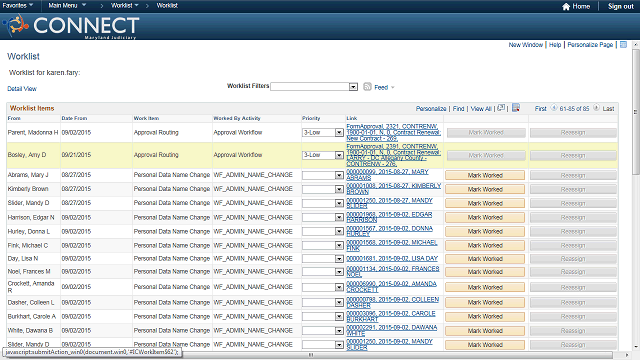Image resolution: width=640 pixels, height=360 pixels.
Task: Click the Home icon in top bar
Action: coord(566,6)
